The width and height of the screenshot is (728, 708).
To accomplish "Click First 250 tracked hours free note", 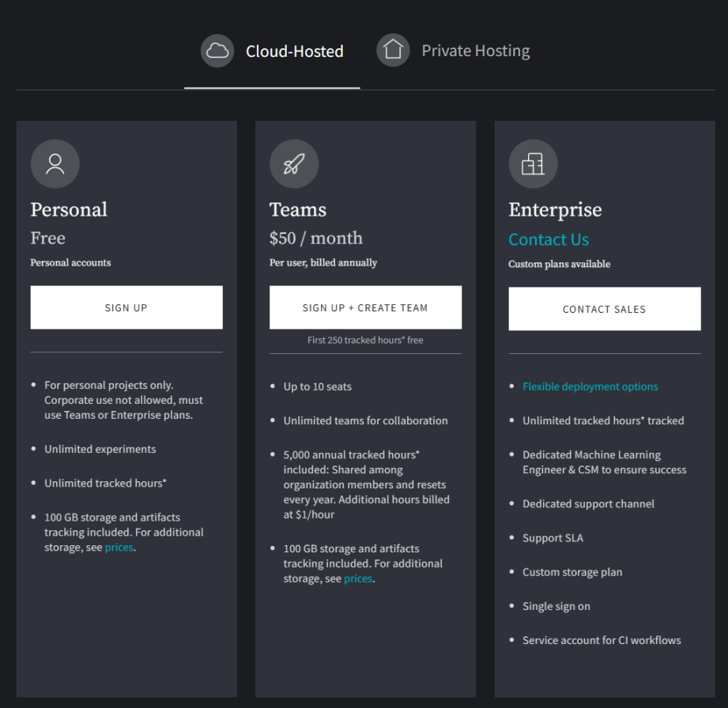I will pos(365,340).
